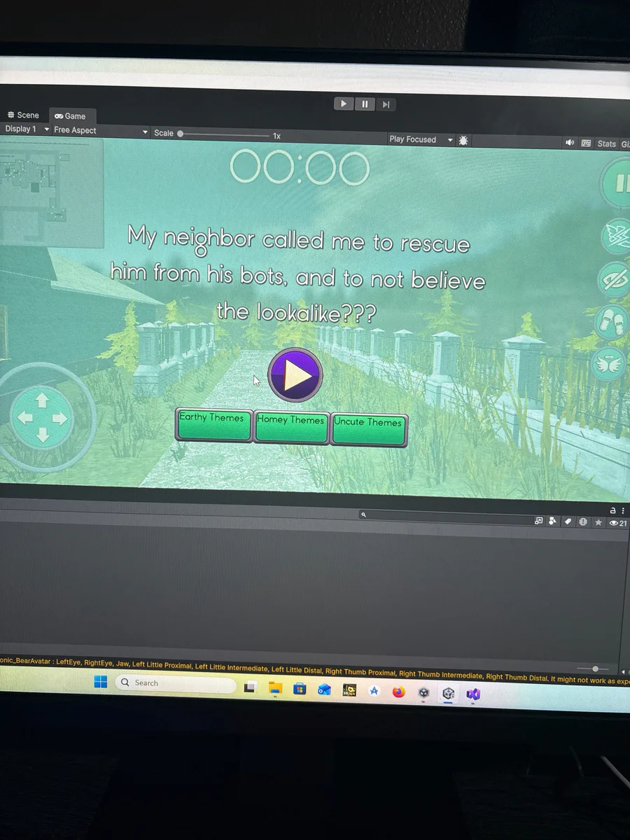630x840 pixels.
Task: Open the Display 1 dropdown
Action: click(27, 129)
